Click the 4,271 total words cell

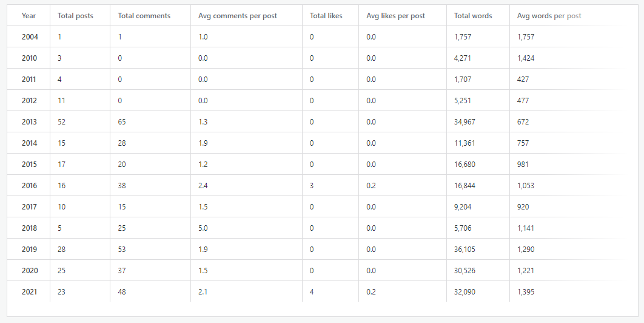click(463, 58)
